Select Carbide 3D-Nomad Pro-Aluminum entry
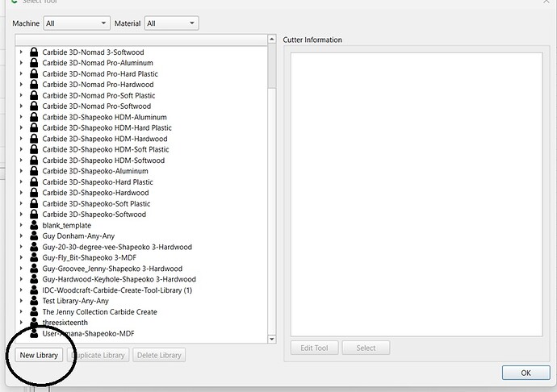This screenshot has width=557, height=392. click(98, 63)
